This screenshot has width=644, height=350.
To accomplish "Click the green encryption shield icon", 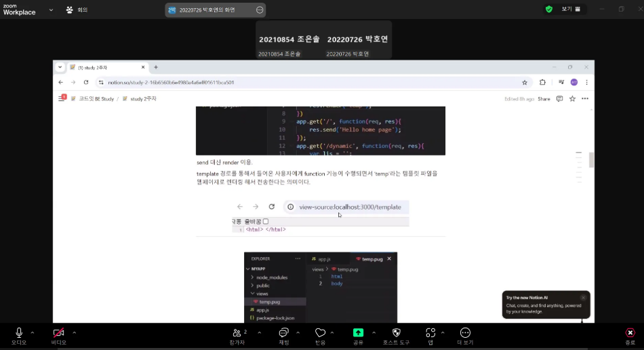I will (548, 9).
